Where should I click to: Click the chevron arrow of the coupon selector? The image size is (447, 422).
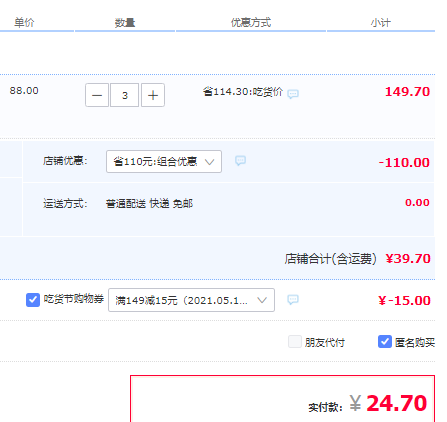tap(262, 300)
